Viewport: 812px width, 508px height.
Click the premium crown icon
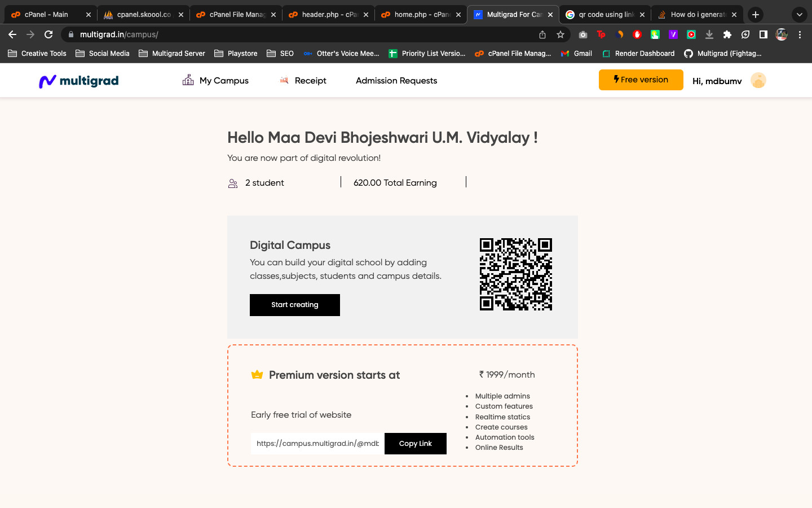(x=257, y=375)
